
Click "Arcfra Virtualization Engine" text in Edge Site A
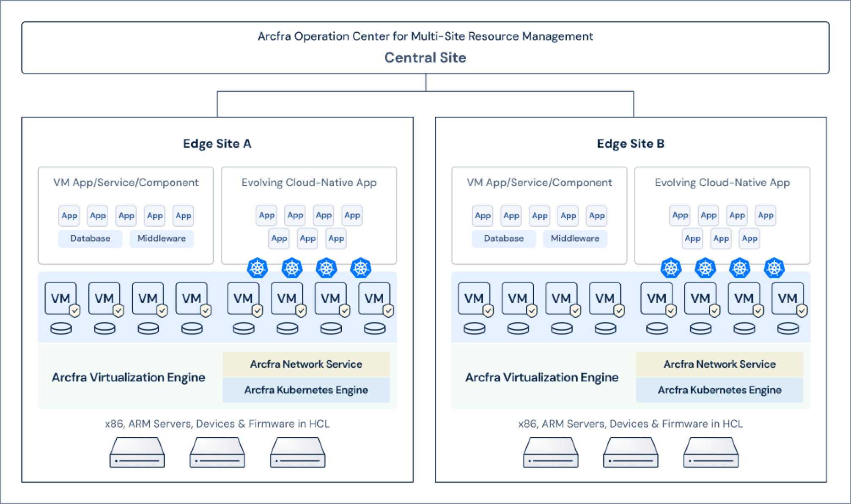[129, 377]
